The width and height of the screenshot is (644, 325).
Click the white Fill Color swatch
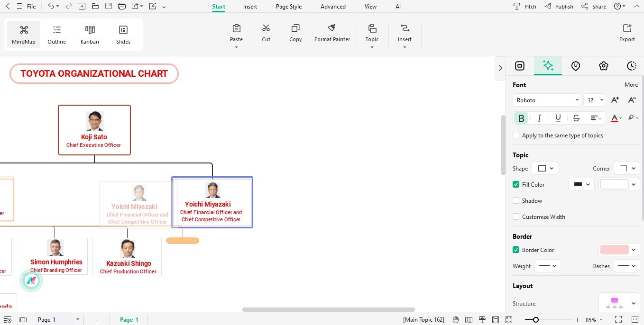click(x=614, y=184)
